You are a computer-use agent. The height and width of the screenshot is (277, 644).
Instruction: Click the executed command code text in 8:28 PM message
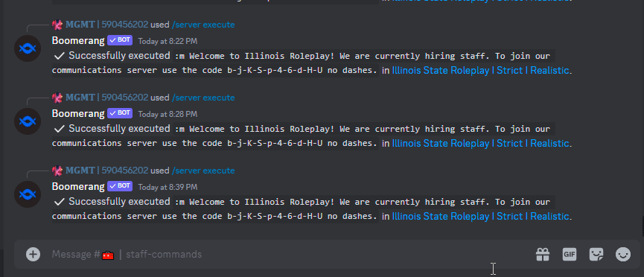pyautogui.click(x=304, y=136)
